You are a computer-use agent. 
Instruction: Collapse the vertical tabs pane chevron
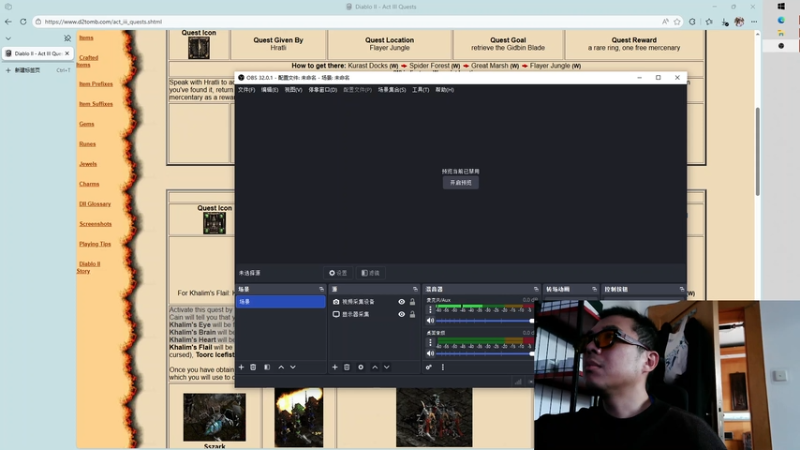[8, 38]
